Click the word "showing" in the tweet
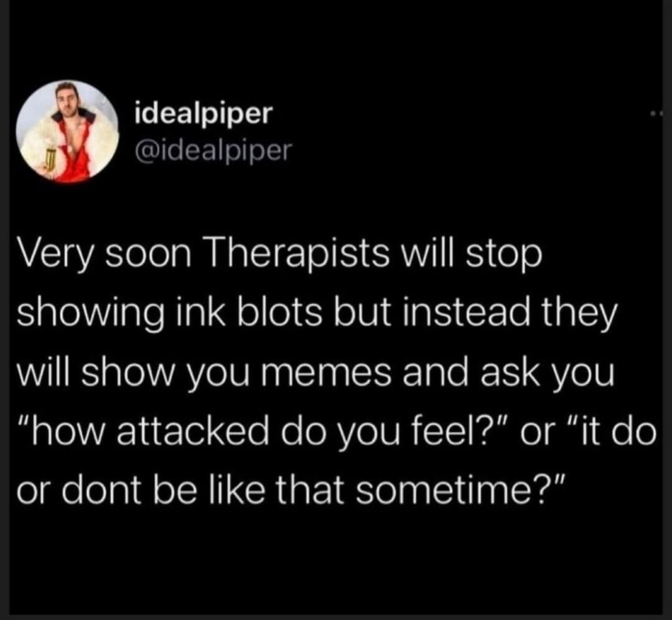The width and height of the screenshot is (672, 620). click(x=90, y=314)
